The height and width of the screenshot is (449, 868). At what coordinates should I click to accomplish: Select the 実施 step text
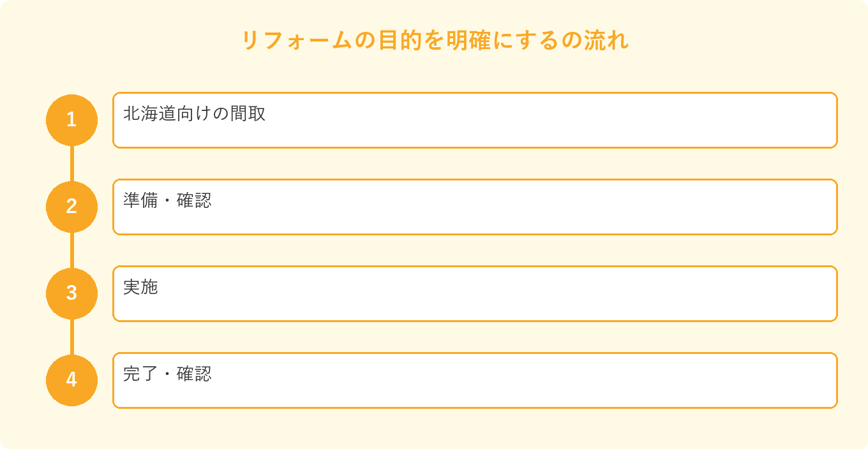point(140,288)
